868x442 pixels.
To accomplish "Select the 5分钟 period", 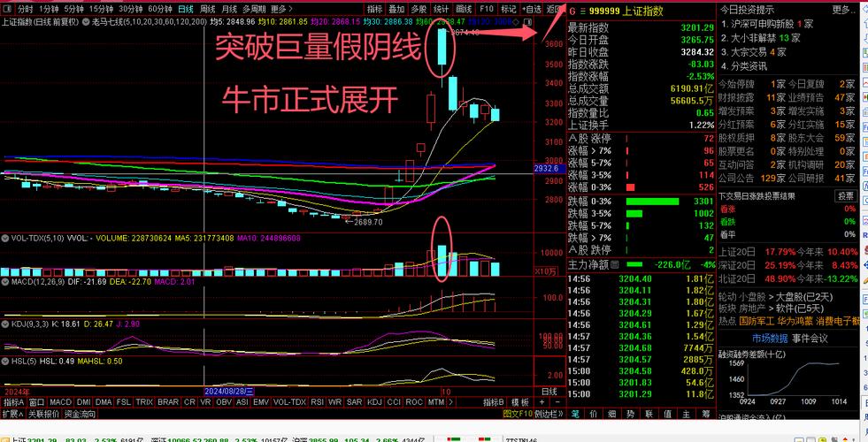I will click(73, 9).
